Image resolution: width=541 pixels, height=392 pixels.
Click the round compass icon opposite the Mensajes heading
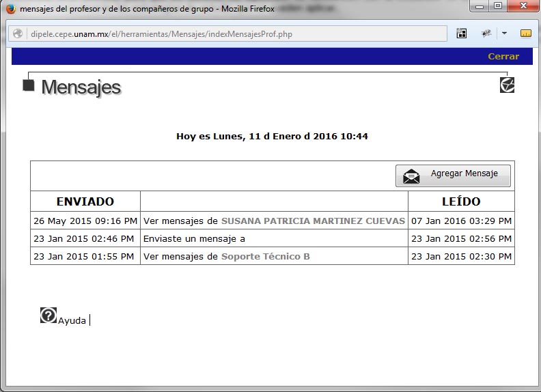[507, 85]
